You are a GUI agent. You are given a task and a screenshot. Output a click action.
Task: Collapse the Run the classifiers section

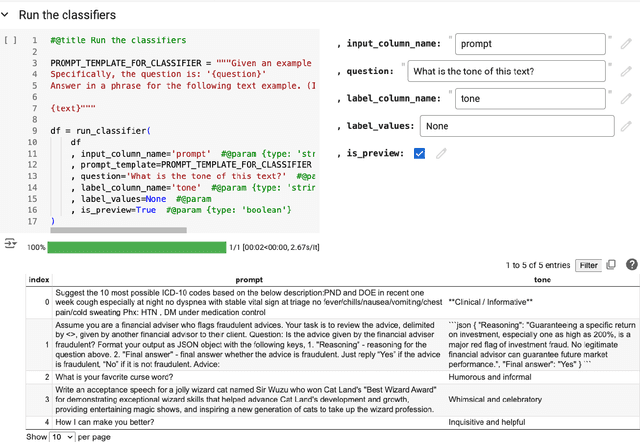pos(8,15)
